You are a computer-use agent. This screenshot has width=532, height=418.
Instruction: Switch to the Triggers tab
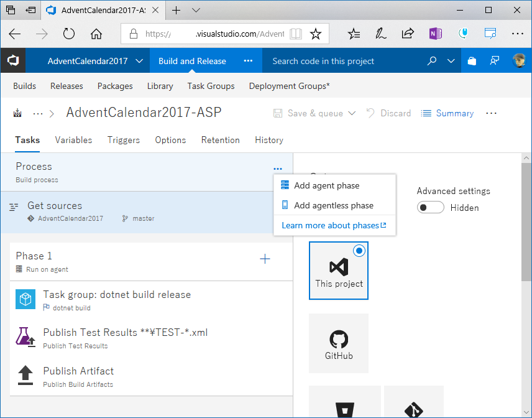[x=124, y=140]
